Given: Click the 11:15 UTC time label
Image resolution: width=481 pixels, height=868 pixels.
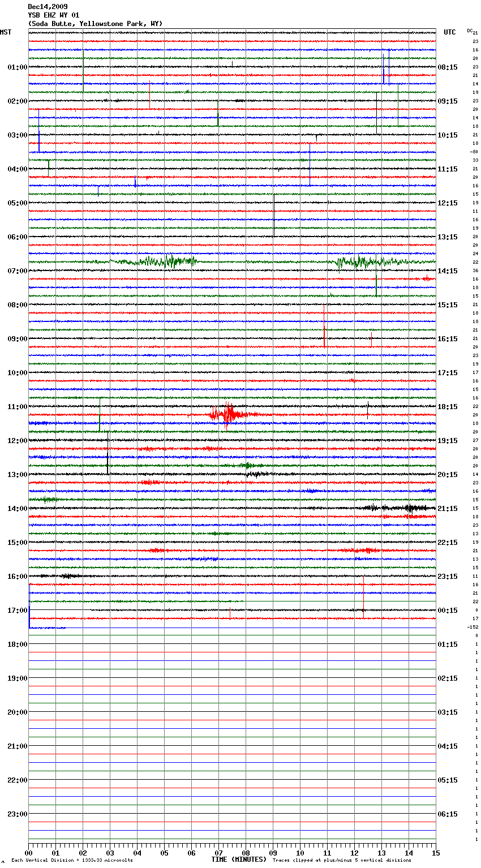Looking at the screenshot, I should tap(448, 169).
